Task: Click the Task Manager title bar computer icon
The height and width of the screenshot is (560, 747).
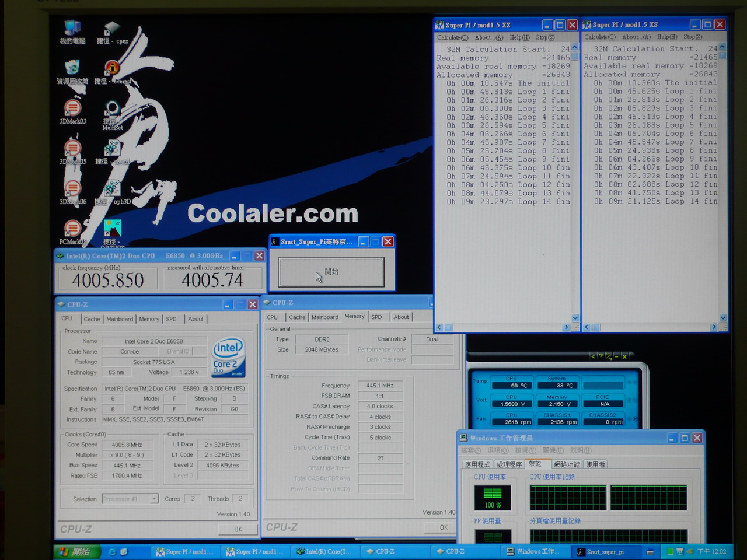Action: 463,437
